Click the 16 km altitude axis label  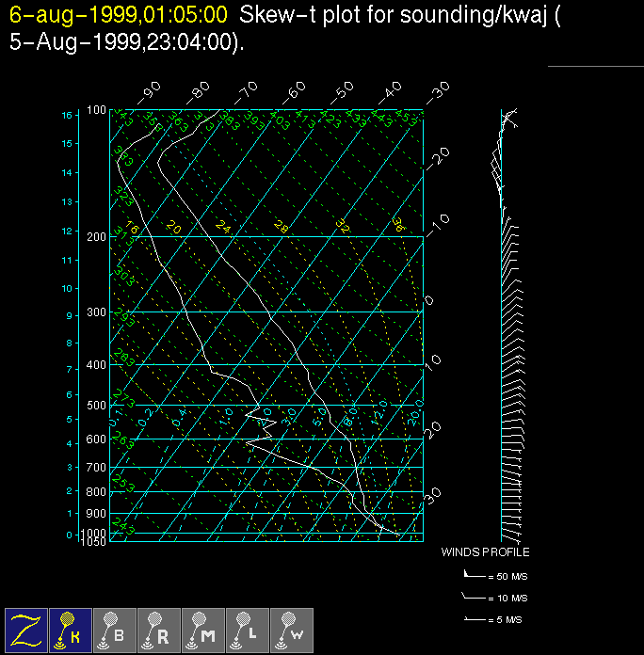pyautogui.click(x=67, y=115)
